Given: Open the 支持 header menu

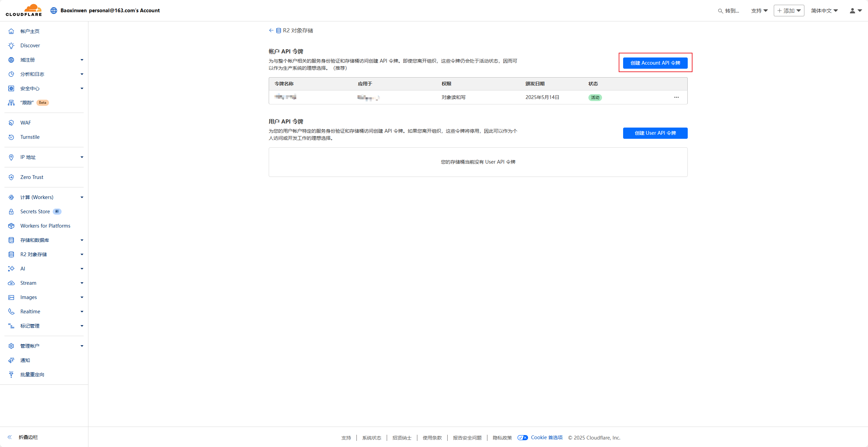Looking at the screenshot, I should 759,11.
